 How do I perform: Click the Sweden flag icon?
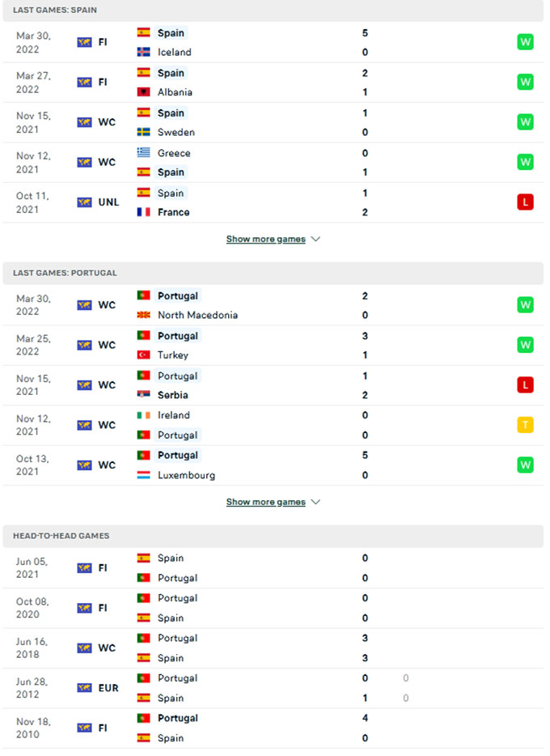pos(143,132)
